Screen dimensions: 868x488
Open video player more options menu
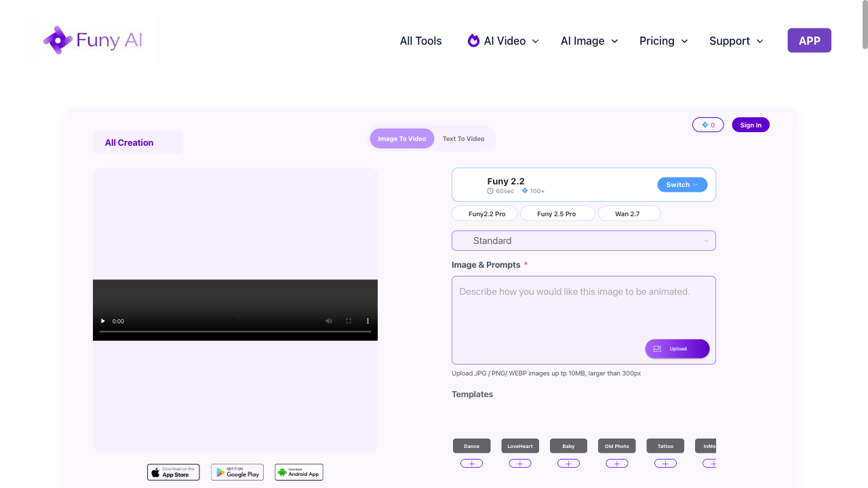click(x=368, y=321)
